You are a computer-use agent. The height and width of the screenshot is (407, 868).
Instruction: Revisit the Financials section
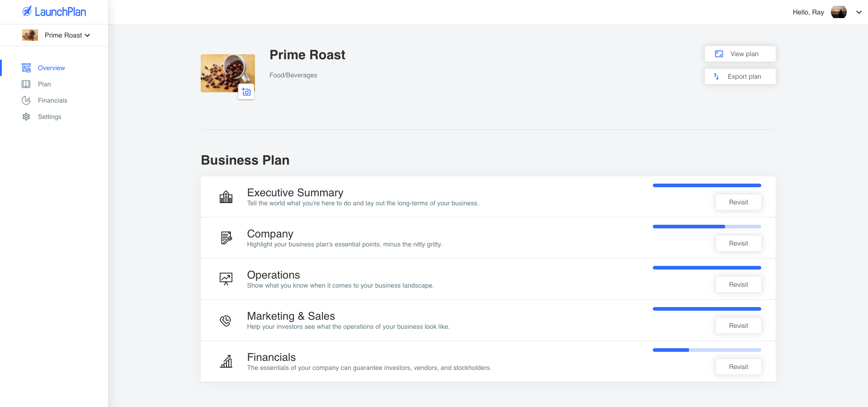pyautogui.click(x=739, y=367)
